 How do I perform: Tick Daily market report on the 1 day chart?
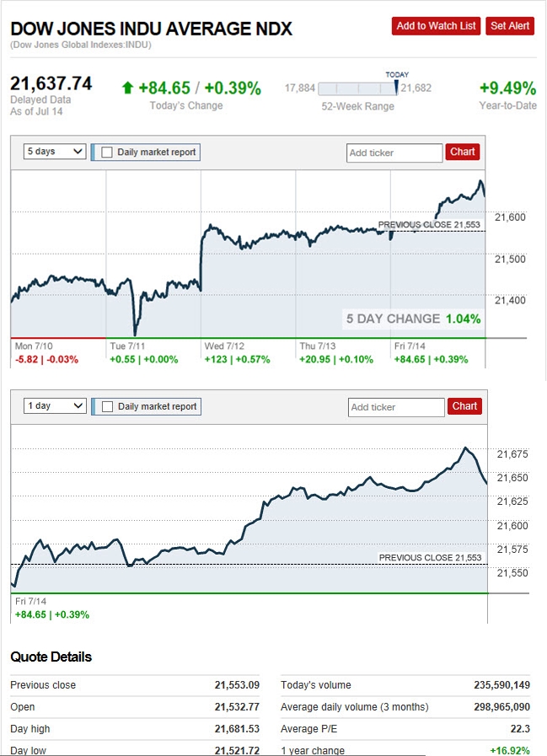coord(107,407)
